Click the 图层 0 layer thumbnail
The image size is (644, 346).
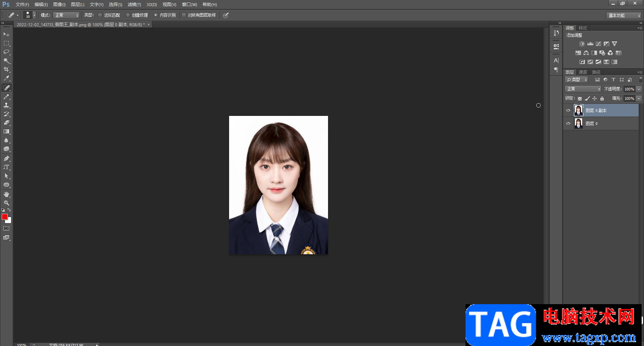[579, 124]
